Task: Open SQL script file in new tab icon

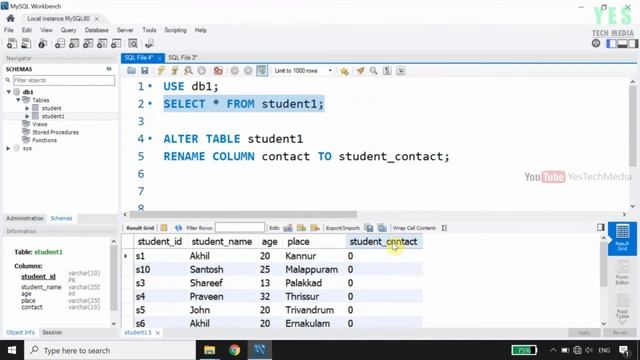Action: 26,43
